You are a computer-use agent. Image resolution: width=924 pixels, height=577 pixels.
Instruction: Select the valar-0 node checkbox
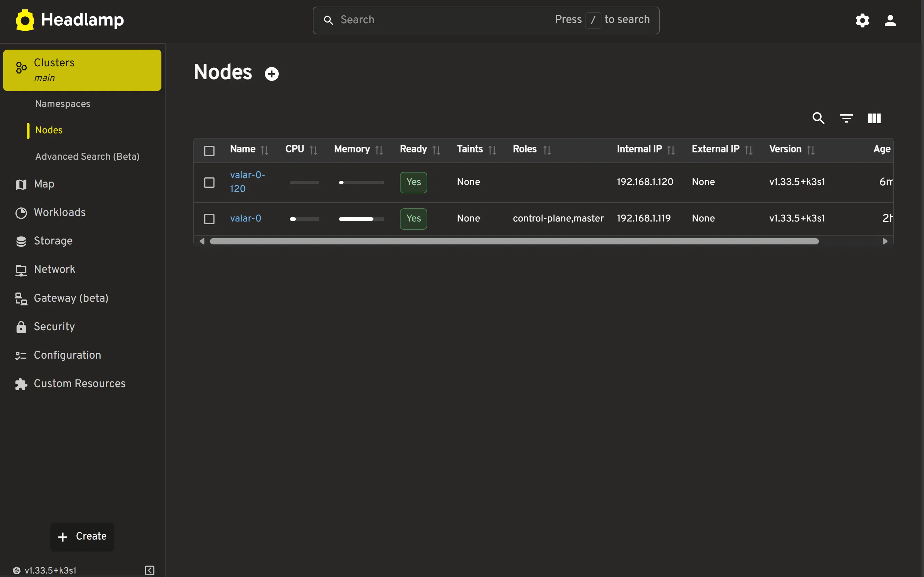tap(209, 219)
